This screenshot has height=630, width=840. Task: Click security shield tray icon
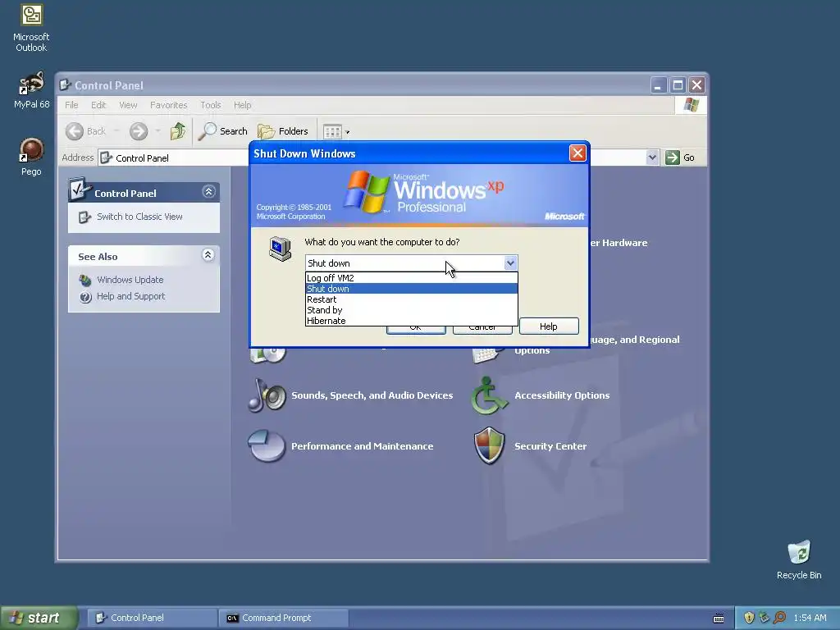[x=749, y=618]
